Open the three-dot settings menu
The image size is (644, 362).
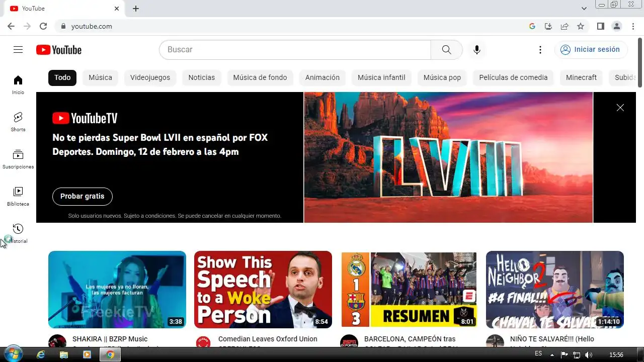point(540,50)
